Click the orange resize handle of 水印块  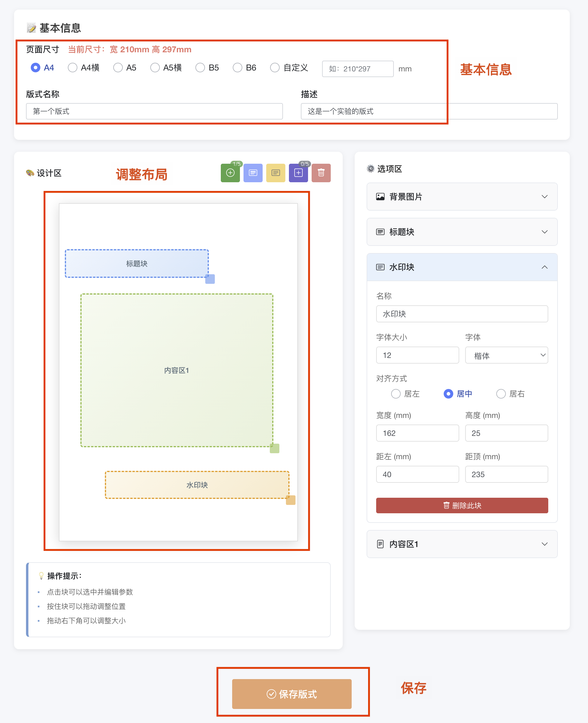click(291, 500)
